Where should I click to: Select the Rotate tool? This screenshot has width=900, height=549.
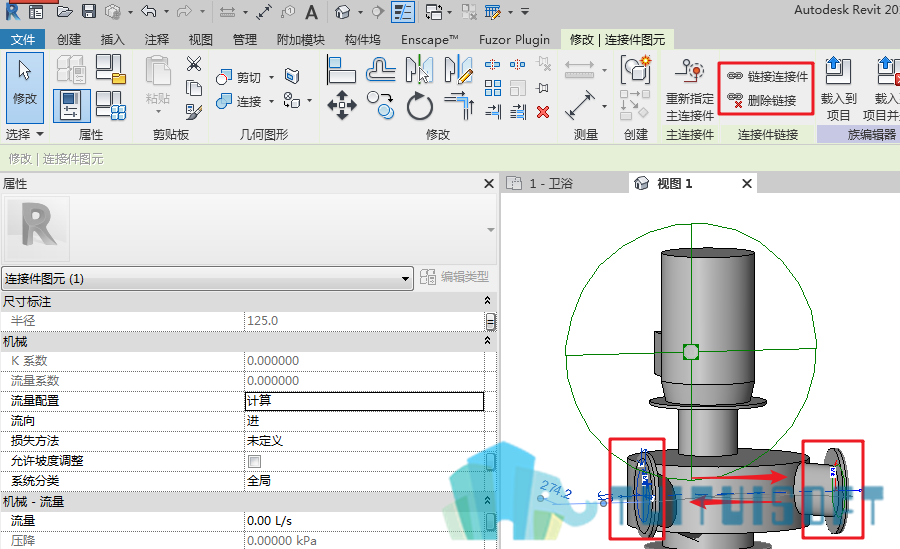(x=420, y=106)
